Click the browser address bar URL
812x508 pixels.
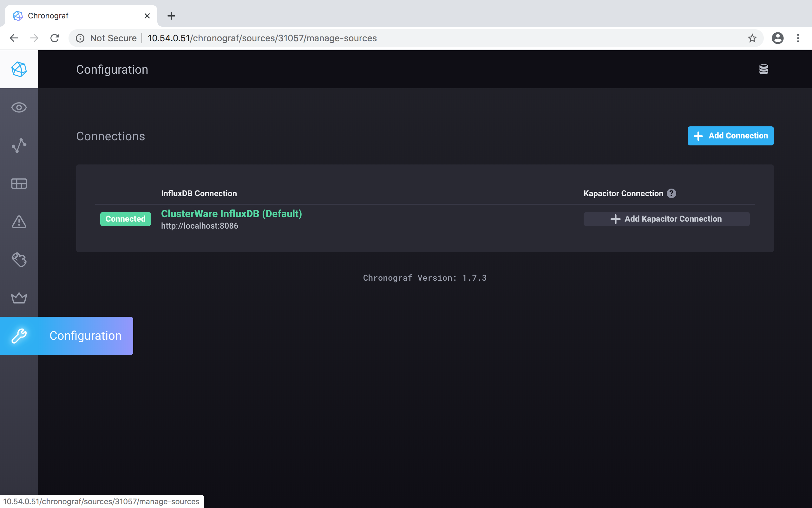pos(262,38)
